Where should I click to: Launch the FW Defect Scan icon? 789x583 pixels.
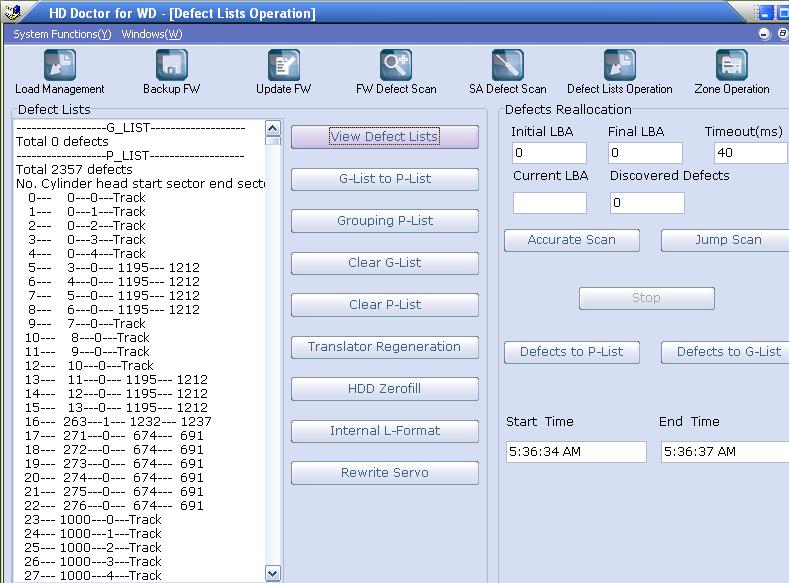pyautogui.click(x=396, y=65)
